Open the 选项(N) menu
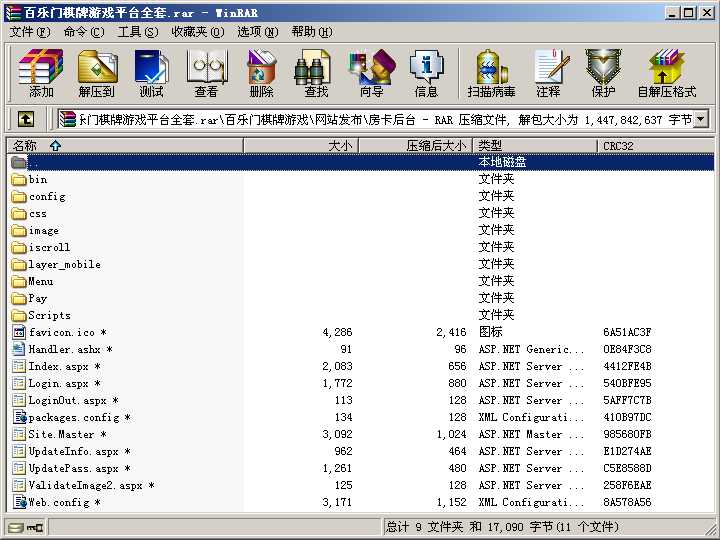720x540 pixels. tap(258, 32)
